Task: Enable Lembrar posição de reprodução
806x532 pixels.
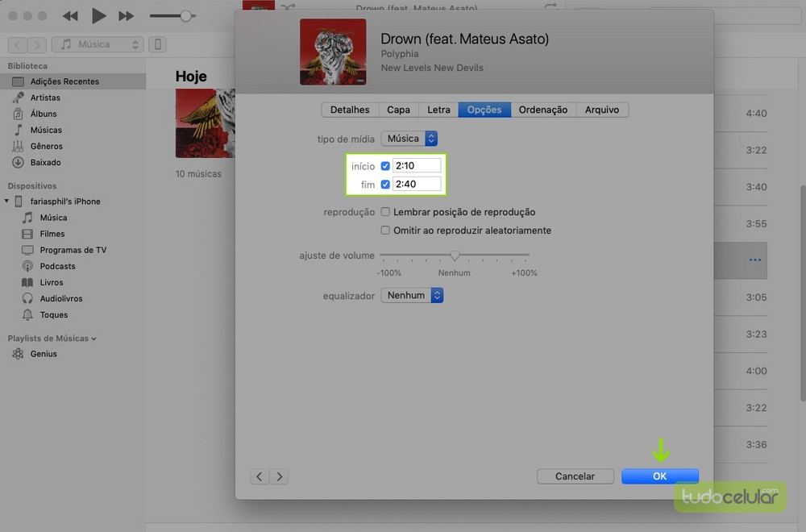Action: pyautogui.click(x=386, y=212)
